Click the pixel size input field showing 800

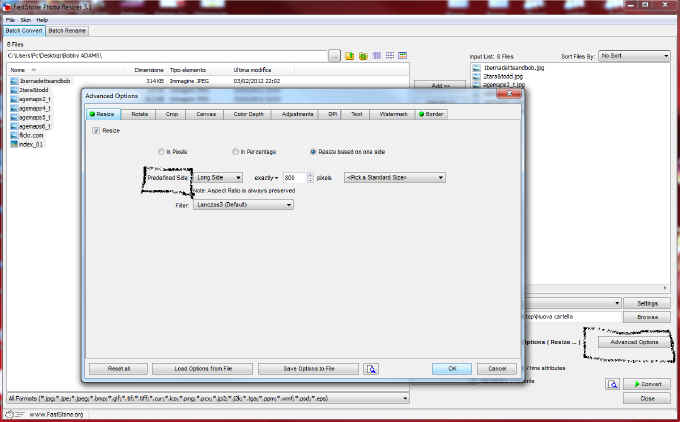click(x=295, y=178)
